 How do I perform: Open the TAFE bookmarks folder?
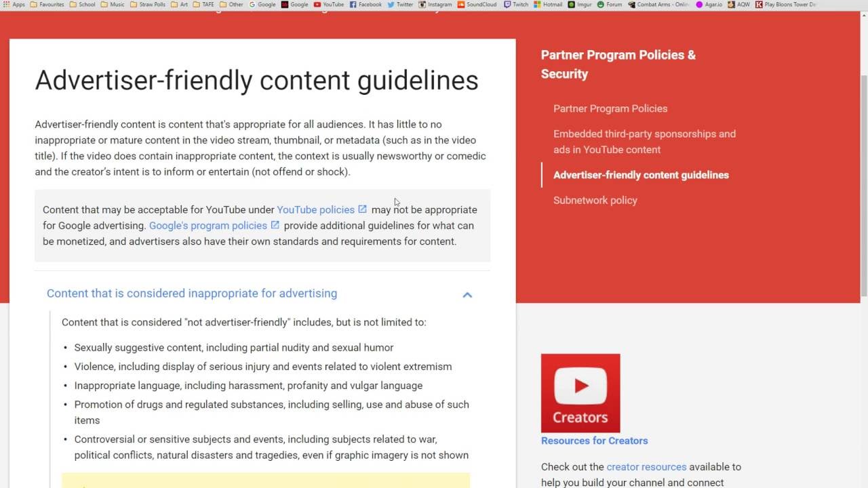click(203, 4)
